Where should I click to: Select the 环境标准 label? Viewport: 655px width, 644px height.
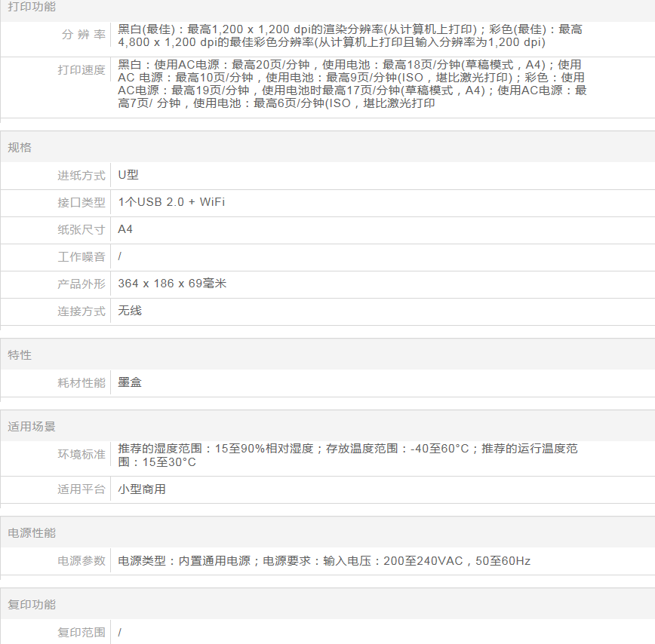81,454
